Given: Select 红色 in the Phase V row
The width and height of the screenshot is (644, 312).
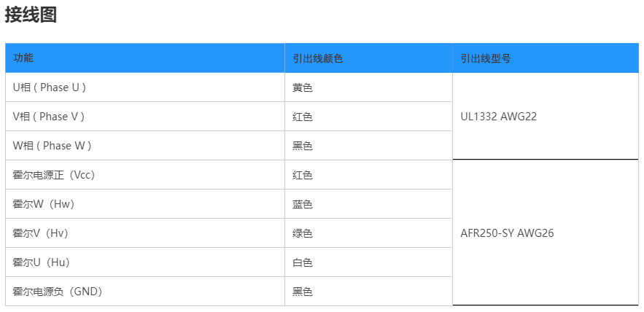Looking at the screenshot, I should coord(303,117).
